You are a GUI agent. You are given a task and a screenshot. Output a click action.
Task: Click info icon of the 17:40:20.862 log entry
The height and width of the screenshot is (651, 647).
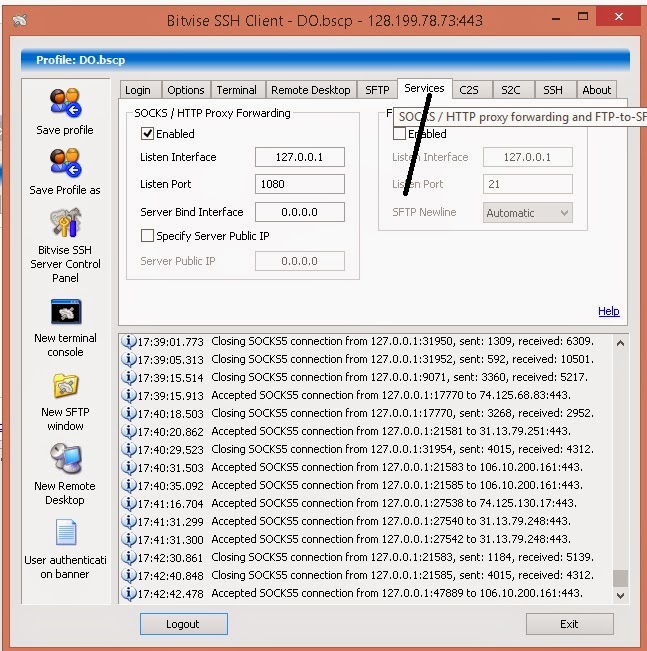point(129,431)
